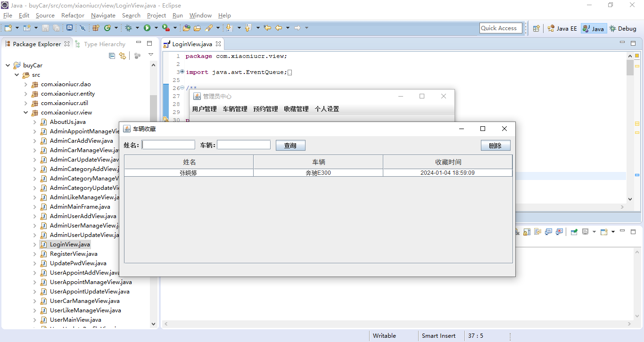
Task: Click the 奔驰E300 table cell
Action: [318, 173]
